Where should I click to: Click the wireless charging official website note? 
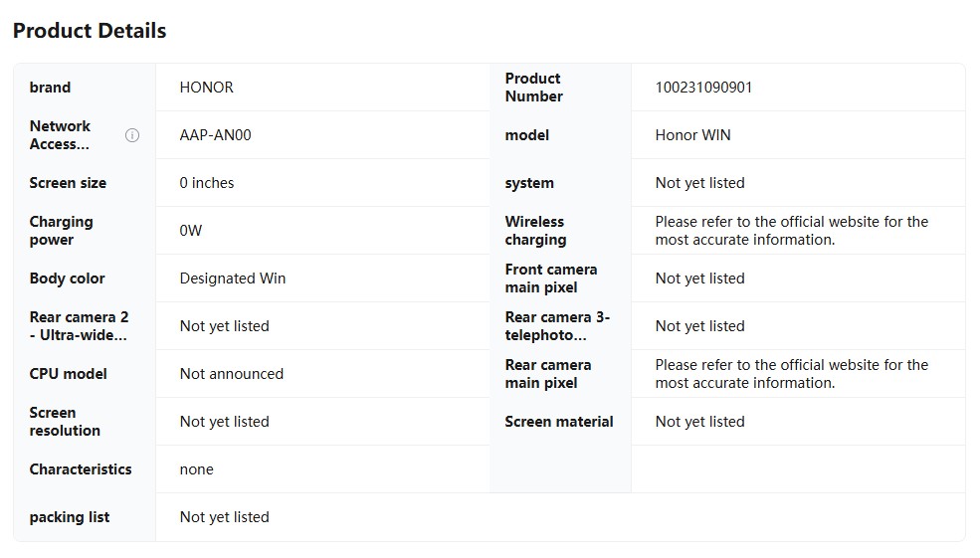[791, 231]
